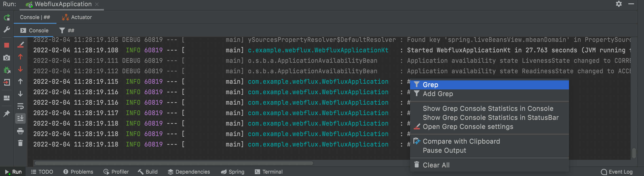This screenshot has width=644, height=176.
Task: Click the trash Clear All toolbar icon
Action: coord(20,143)
